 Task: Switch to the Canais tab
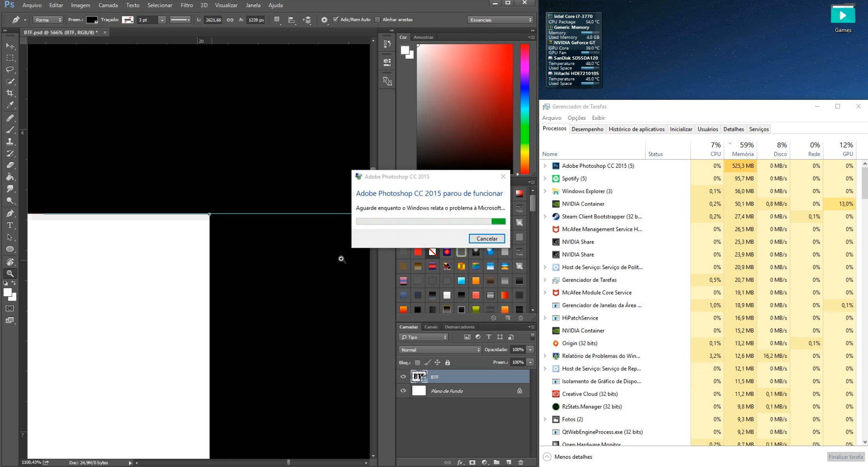point(431,327)
